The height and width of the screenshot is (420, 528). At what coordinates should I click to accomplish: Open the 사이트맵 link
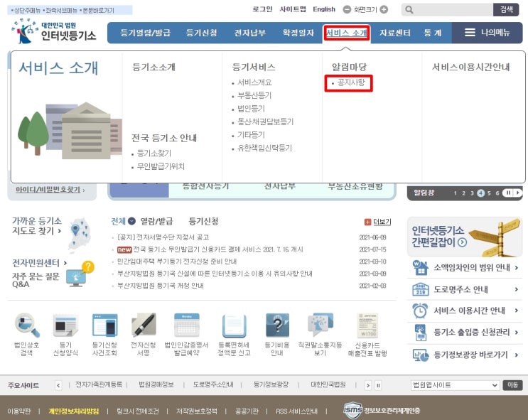293,9
